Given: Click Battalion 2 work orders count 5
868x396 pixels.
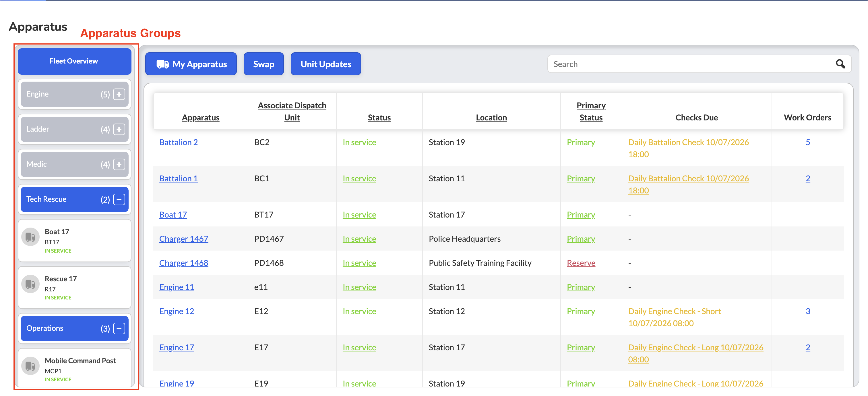Looking at the screenshot, I should coord(808,142).
